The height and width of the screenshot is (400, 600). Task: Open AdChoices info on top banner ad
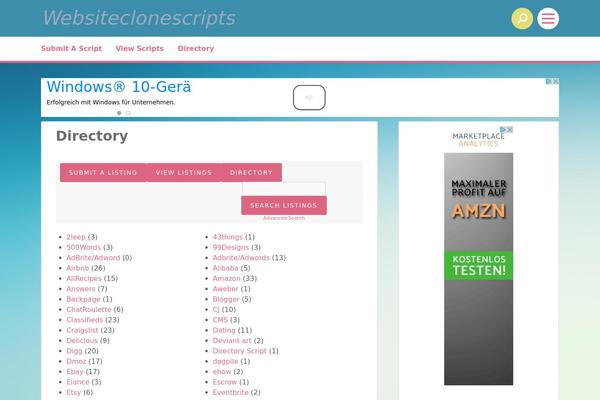[549, 82]
